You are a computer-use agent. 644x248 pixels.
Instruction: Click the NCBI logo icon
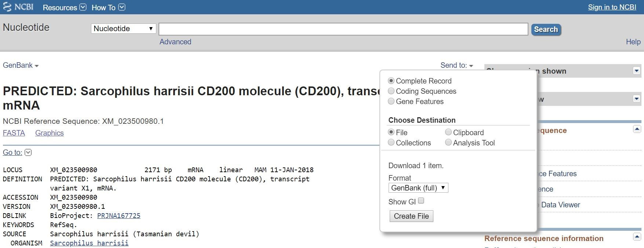pyautogui.click(x=7, y=7)
